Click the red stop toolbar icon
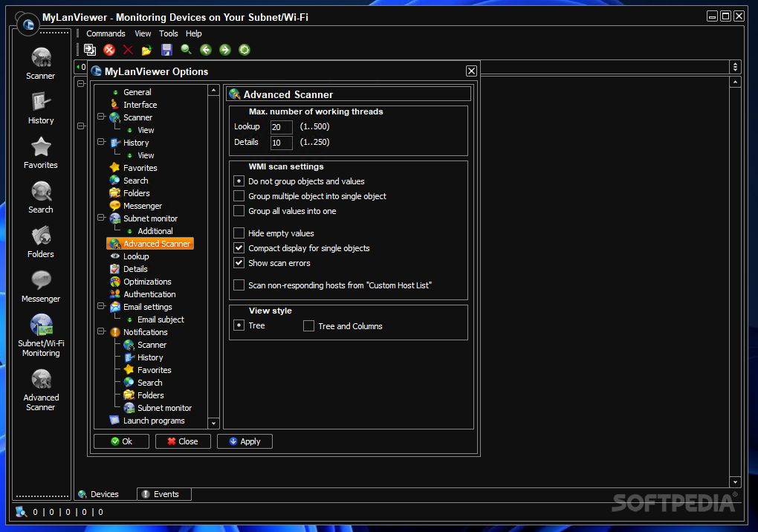The width and height of the screenshot is (758, 532). point(109,50)
